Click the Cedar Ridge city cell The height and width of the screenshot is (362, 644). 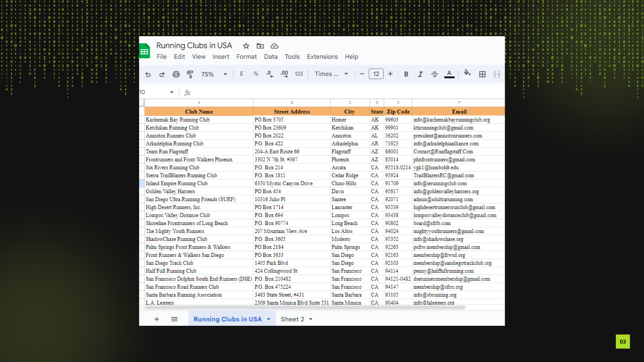[350, 175]
